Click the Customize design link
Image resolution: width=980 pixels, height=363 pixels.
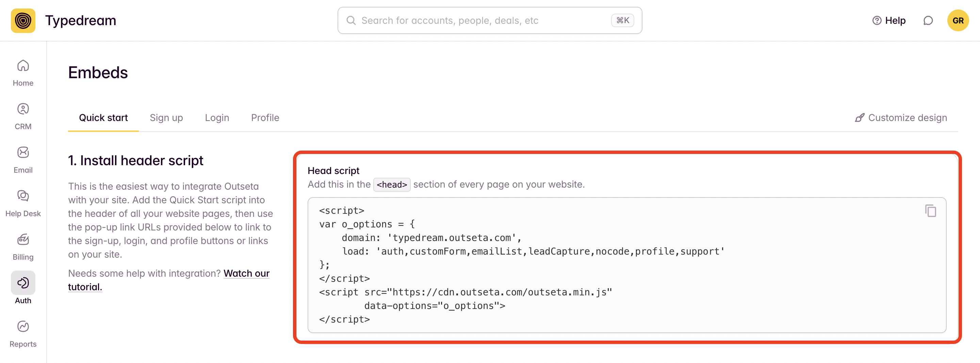[x=900, y=118]
